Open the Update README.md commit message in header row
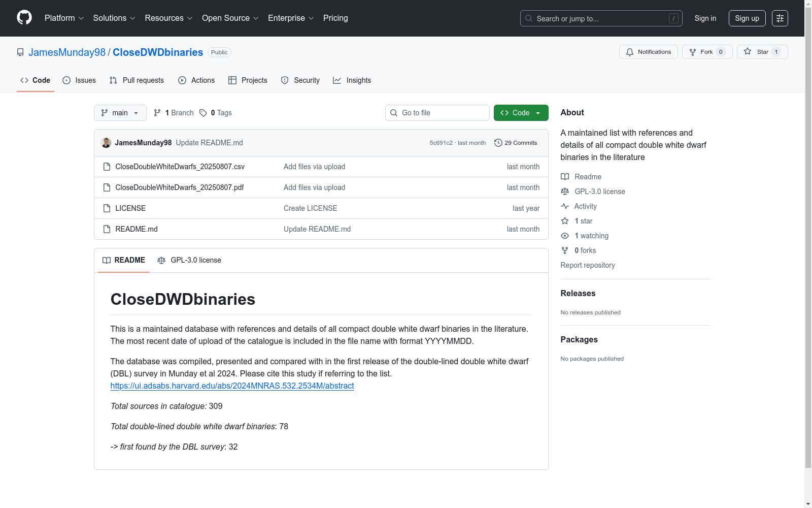Viewport: 812px width, 508px height. click(210, 143)
